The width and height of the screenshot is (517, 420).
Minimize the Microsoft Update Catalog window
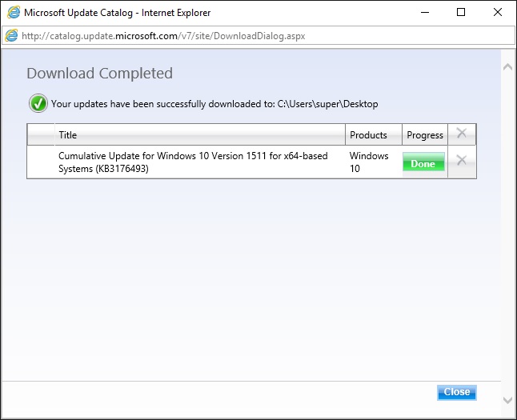coord(425,12)
